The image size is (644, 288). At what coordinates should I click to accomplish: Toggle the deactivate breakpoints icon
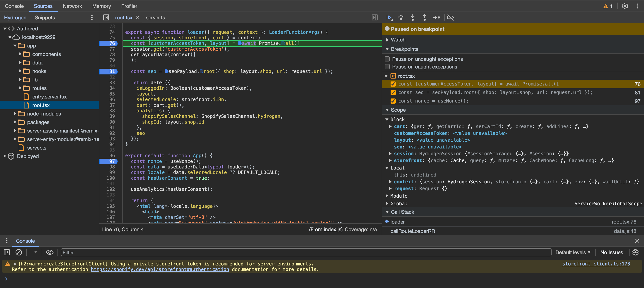[x=451, y=17]
